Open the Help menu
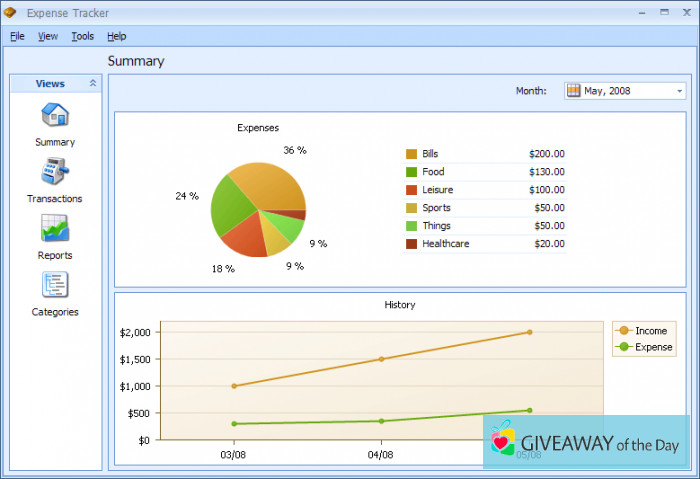 pyautogui.click(x=117, y=36)
